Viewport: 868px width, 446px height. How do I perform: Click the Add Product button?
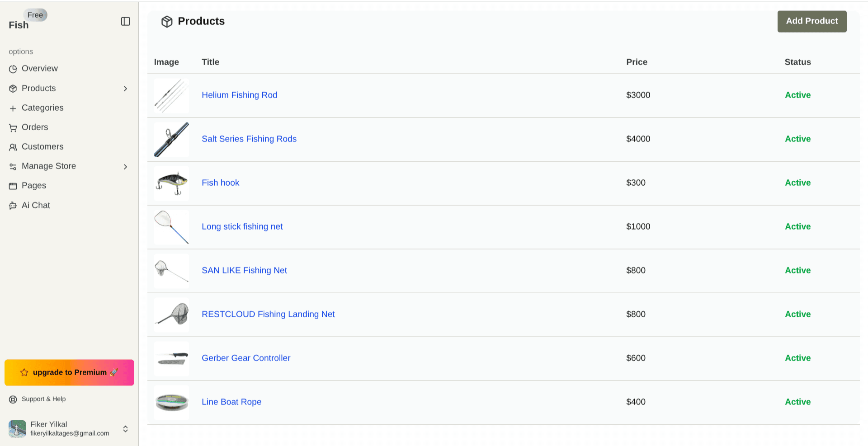pos(811,21)
